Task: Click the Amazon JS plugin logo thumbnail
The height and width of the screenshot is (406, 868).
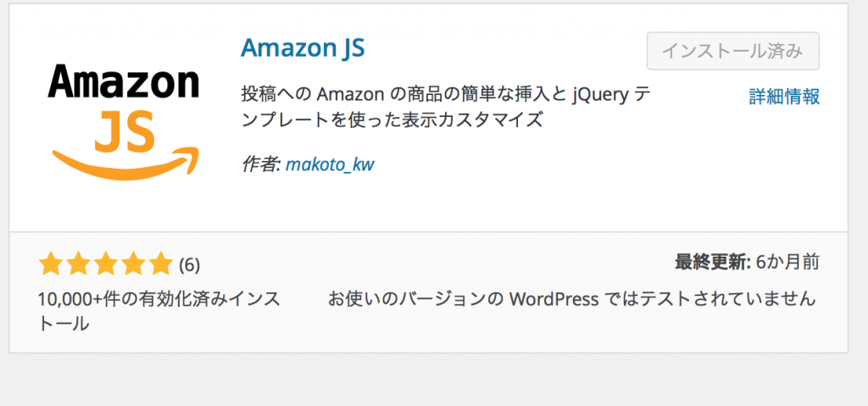Action: click(x=124, y=118)
